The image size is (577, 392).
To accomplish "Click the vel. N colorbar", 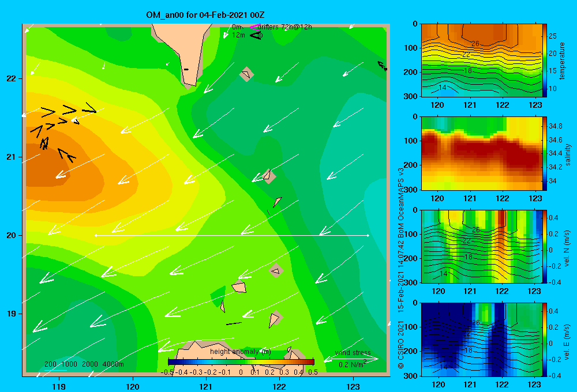I will click(545, 246).
